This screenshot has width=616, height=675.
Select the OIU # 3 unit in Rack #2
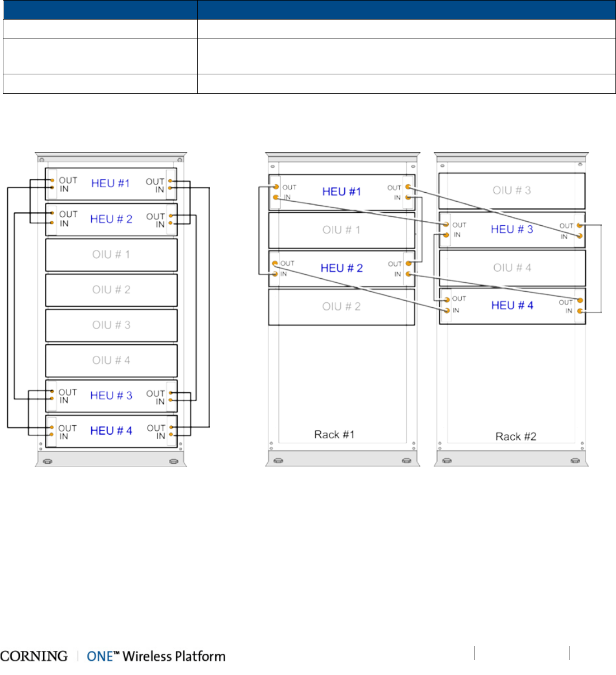point(512,191)
